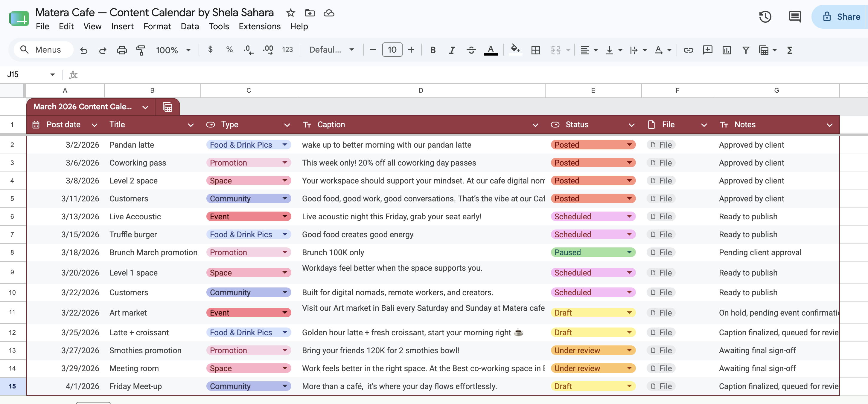Open Google Sheets home logo
Viewport: 868px width, 404px height.
(19, 19)
